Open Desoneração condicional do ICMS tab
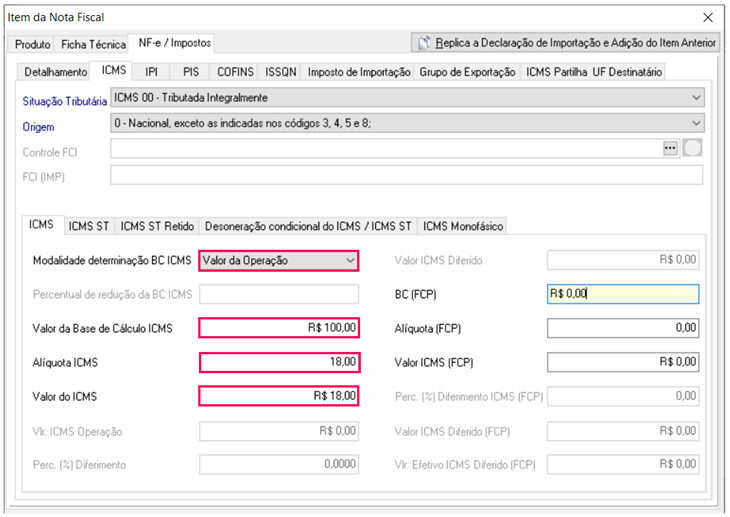This screenshot has height=517, width=730. coord(308,226)
